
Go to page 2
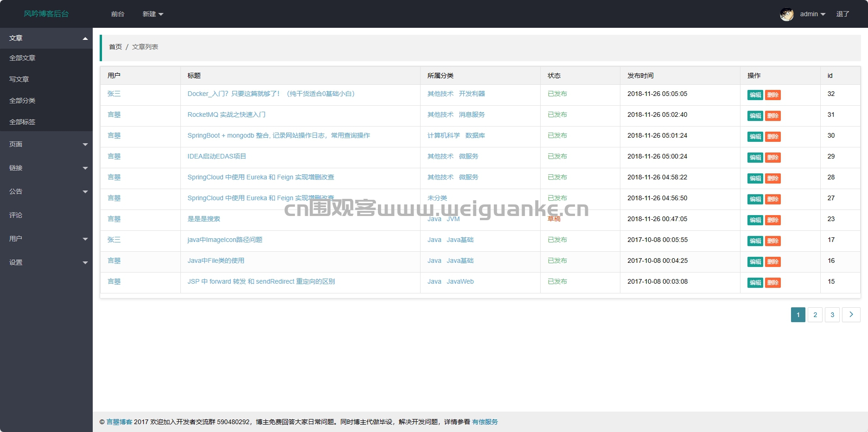815,315
